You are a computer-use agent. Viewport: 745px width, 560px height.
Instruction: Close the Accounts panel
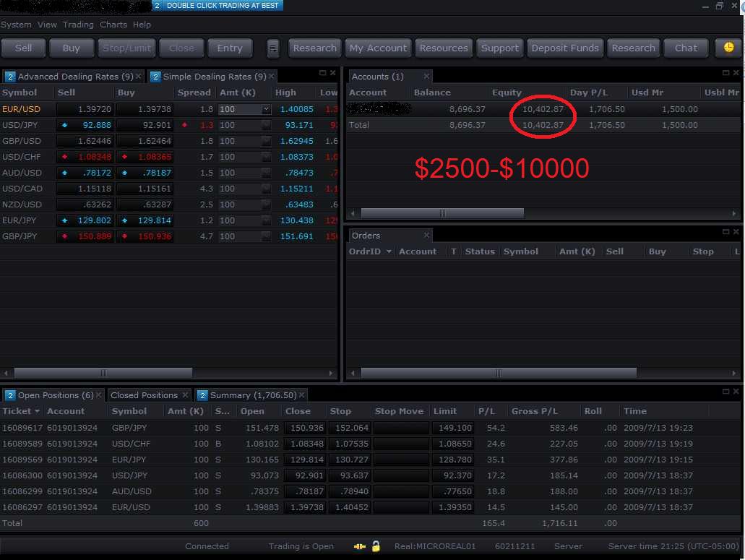[736, 73]
